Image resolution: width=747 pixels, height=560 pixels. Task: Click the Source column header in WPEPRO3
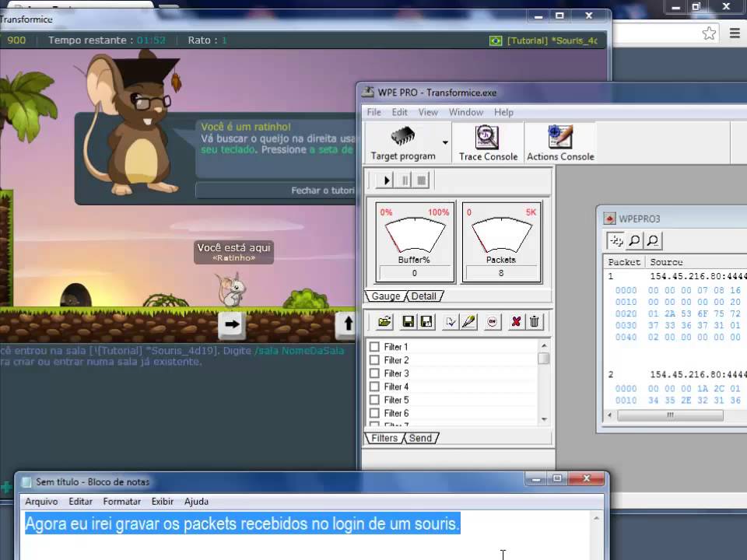point(696,262)
